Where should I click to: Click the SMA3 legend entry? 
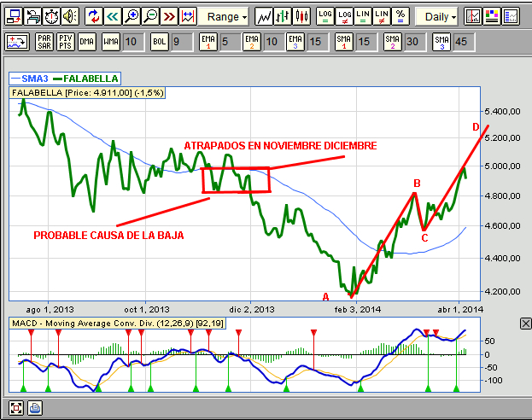(x=30, y=79)
